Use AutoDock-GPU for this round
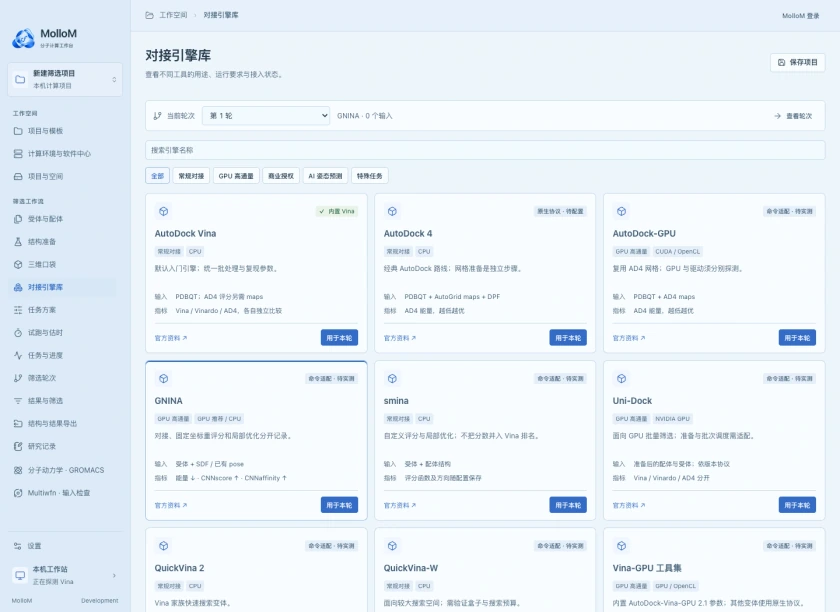Screen dimensions: 840x612 797,338
